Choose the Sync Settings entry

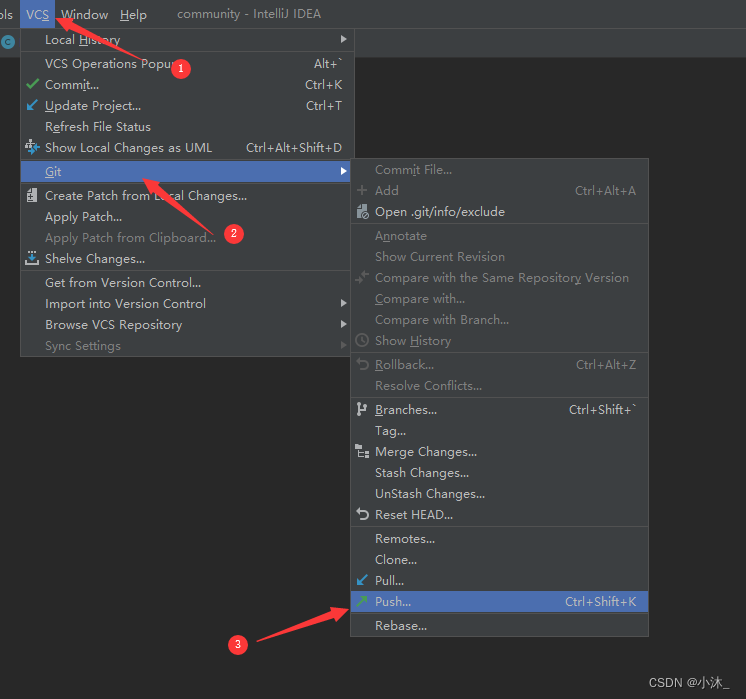point(186,345)
